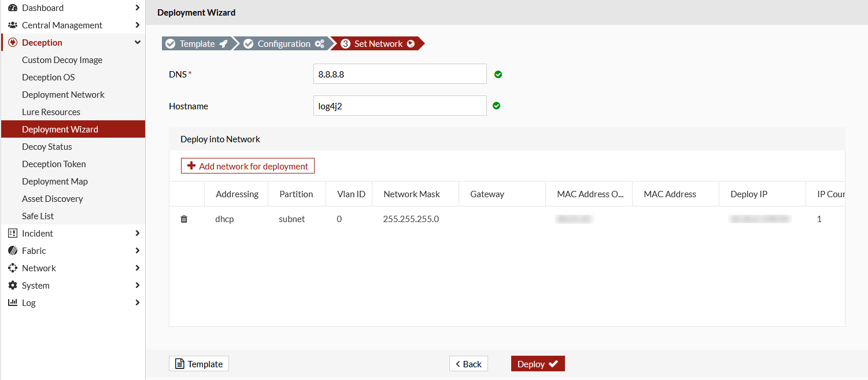The height and width of the screenshot is (380, 868).
Task: Expand the Log menu chevron
Action: [137, 303]
